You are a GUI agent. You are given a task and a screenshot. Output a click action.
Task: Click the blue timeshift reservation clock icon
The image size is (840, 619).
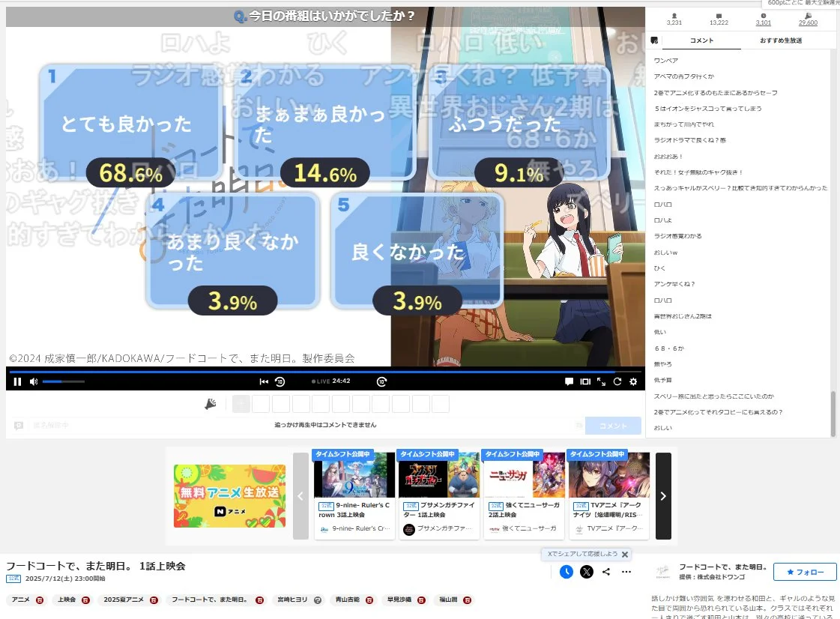[566, 572]
